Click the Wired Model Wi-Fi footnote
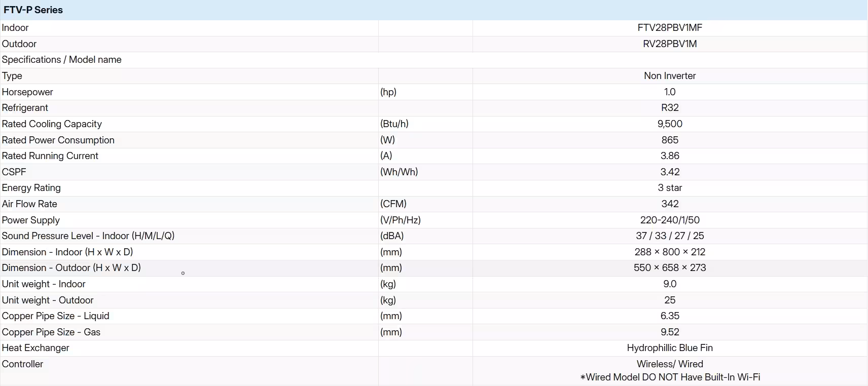Image resolution: width=868 pixels, height=386 pixels. pos(670,377)
